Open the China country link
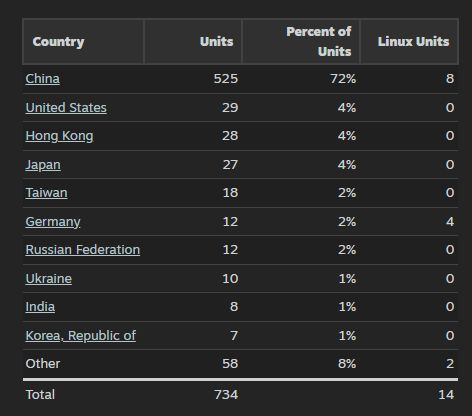The height and width of the screenshot is (416, 472). (x=43, y=79)
